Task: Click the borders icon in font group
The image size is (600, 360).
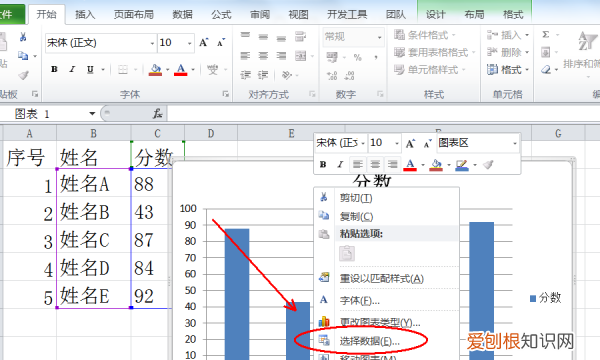Action: (123, 70)
